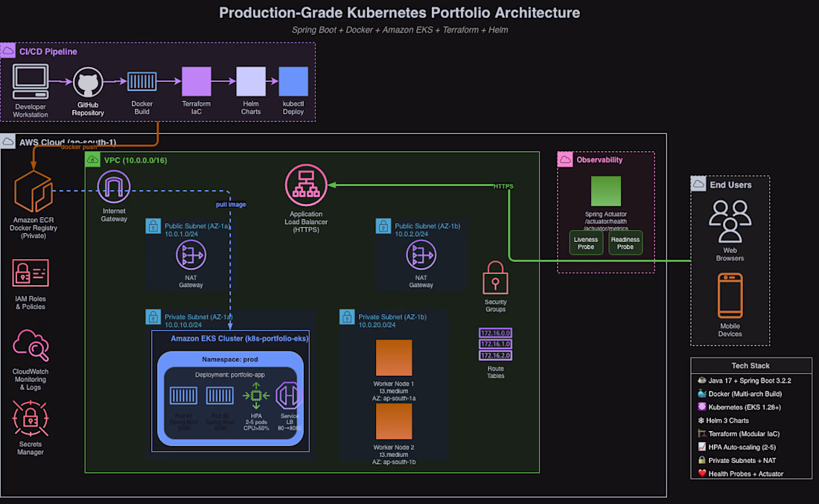Image resolution: width=819 pixels, height=504 pixels.
Task: Select 'Terraform (Modular IaC)' row
Action: tap(751, 434)
